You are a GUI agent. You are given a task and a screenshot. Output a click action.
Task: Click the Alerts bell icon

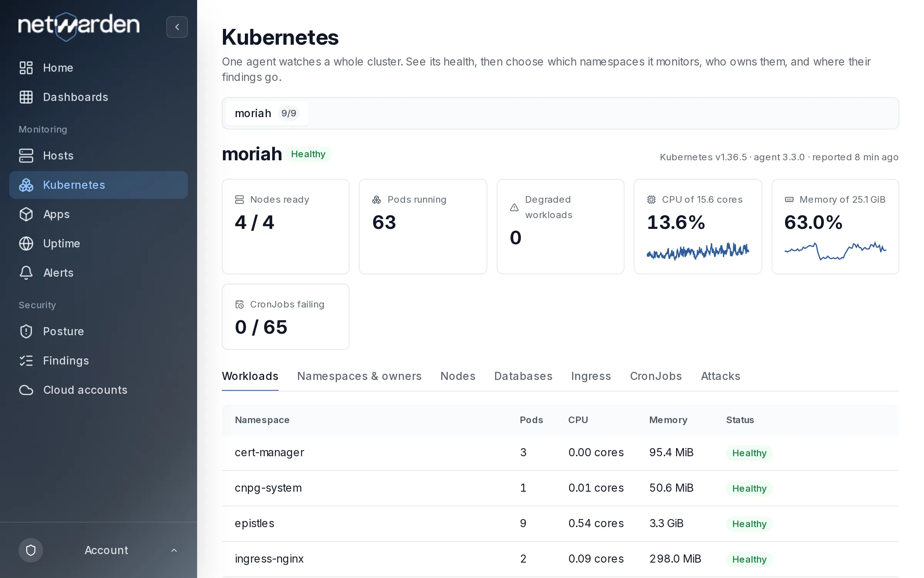point(26,273)
